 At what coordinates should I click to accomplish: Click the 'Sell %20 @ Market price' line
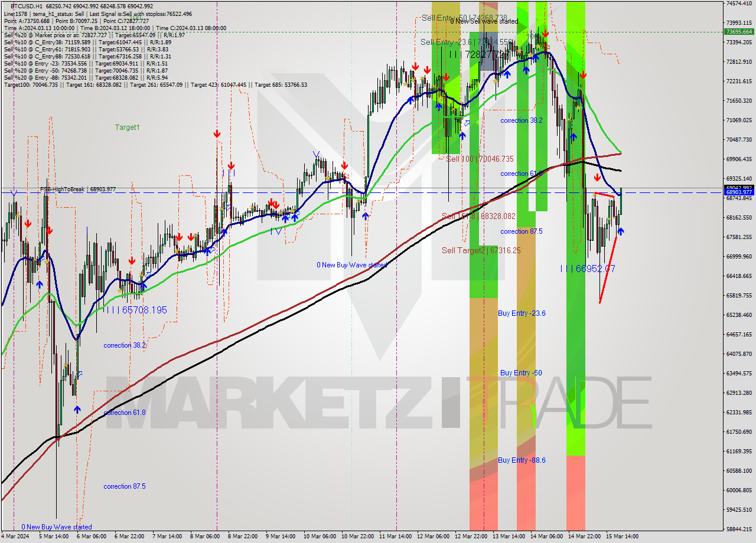click(94, 35)
